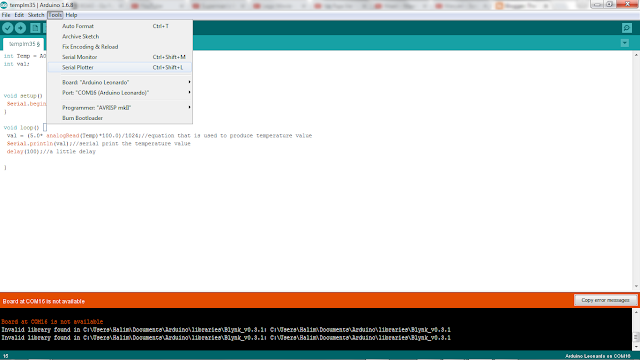Click console's red 'Board at COM16' line
Viewport: 640px width, 360px height.
[52, 322]
